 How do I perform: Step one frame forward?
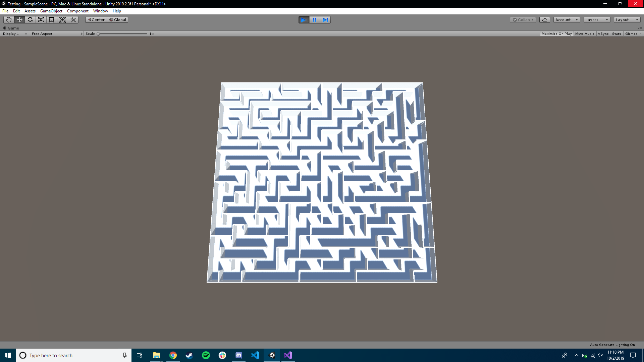(325, 20)
